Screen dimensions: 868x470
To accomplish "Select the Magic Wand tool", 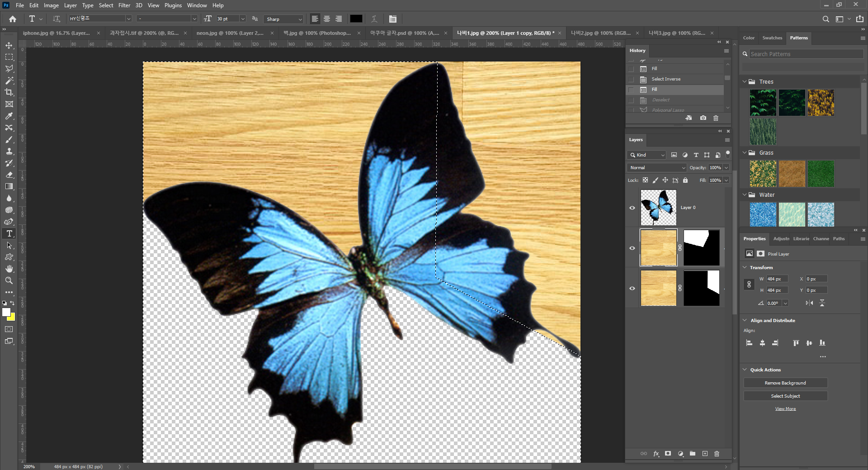I will coord(9,81).
